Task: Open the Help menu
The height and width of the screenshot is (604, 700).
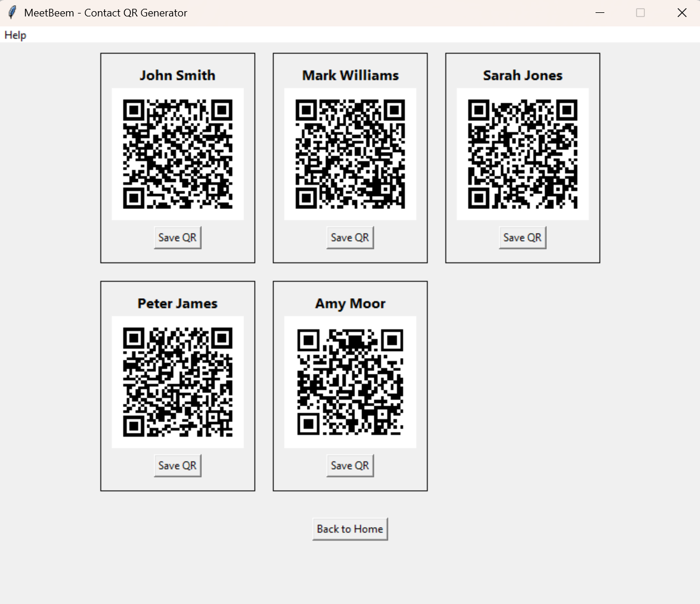Action: pyautogui.click(x=15, y=35)
